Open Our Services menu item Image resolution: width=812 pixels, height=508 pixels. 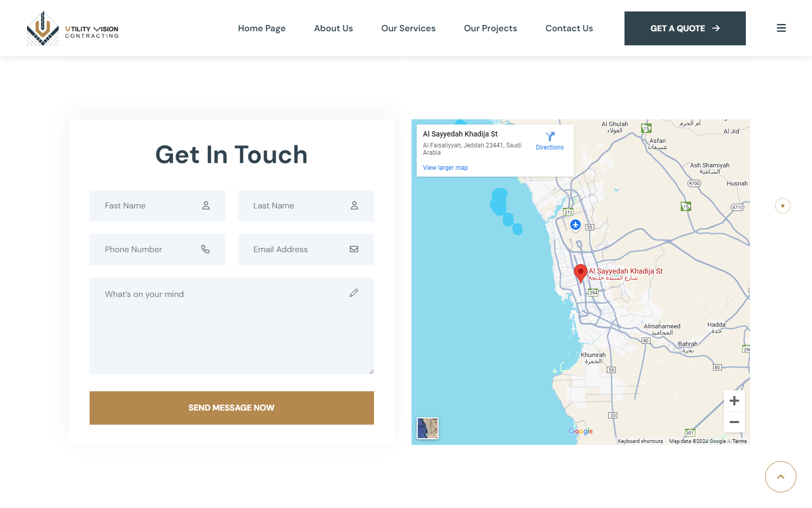pyautogui.click(x=408, y=28)
